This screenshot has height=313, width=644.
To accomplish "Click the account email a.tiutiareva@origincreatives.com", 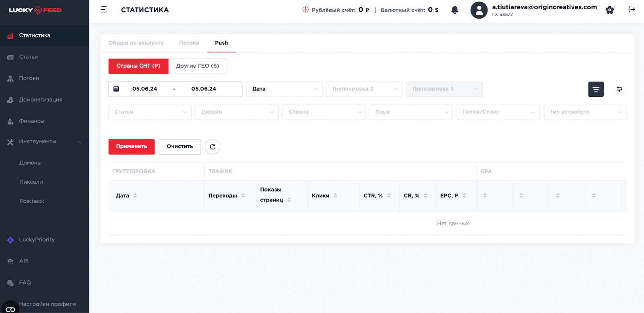I will tap(544, 7).
